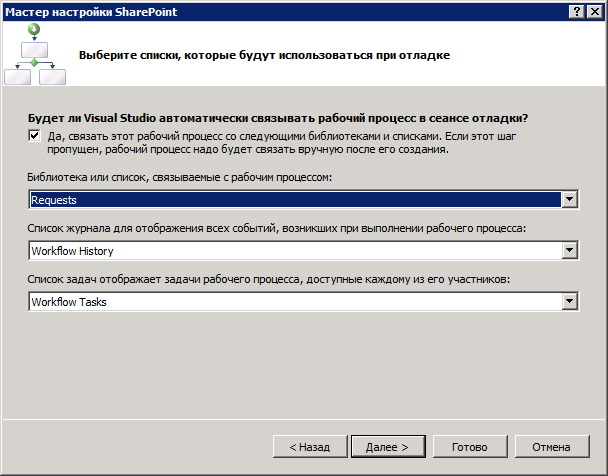Select the Workflow History combo box field
This screenshot has width=608, height=476.
pos(304,250)
